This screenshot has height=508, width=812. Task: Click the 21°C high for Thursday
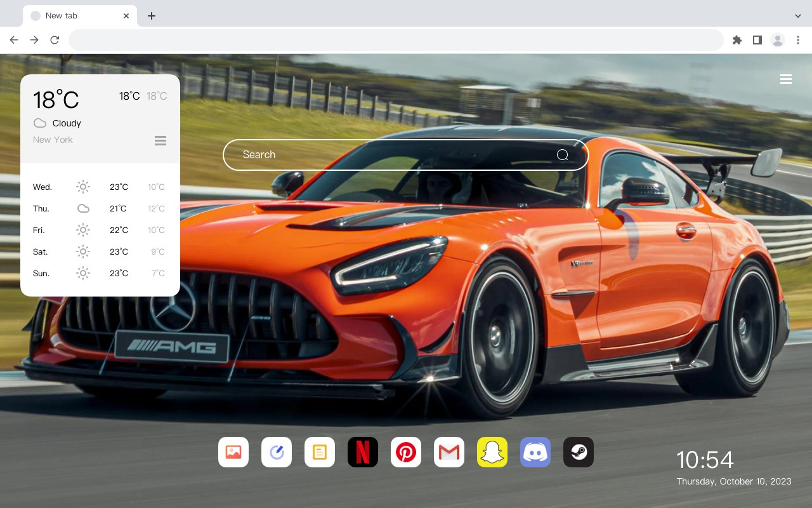[118, 208]
